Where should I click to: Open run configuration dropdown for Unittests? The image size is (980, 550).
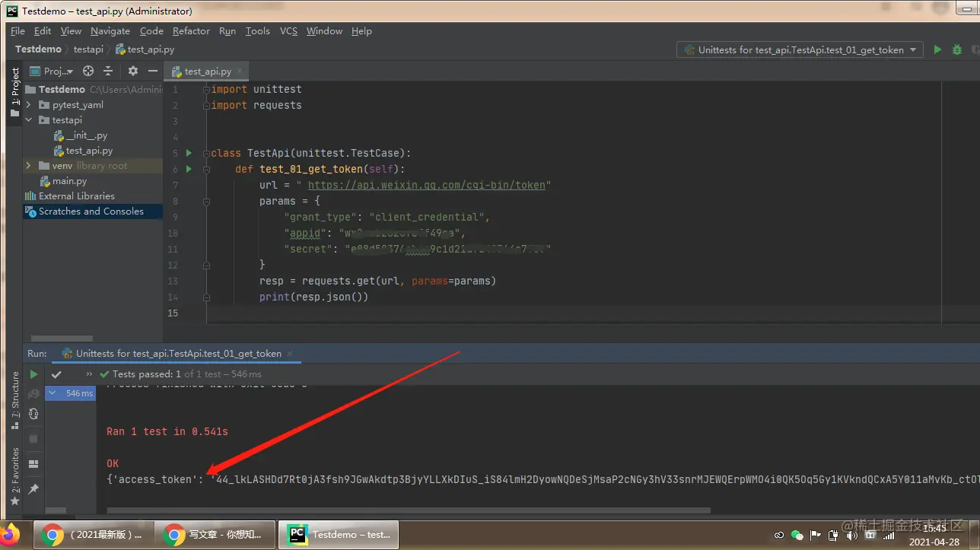(800, 49)
